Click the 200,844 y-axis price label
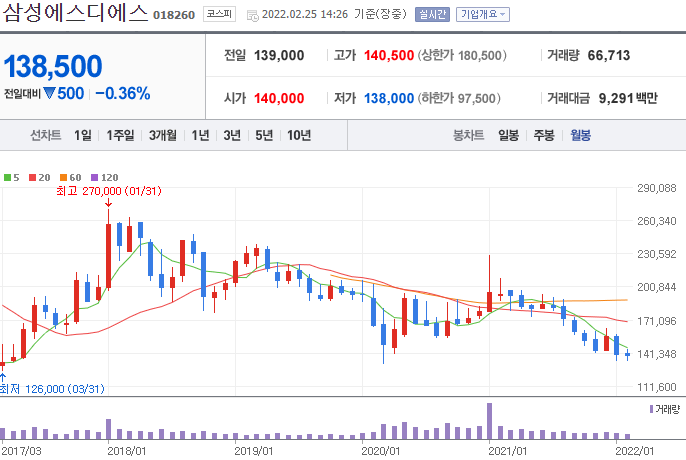686x460 pixels. tap(657, 287)
